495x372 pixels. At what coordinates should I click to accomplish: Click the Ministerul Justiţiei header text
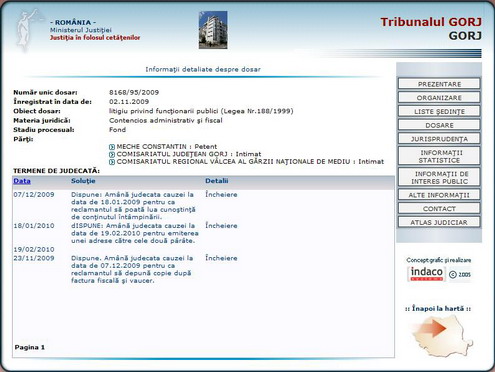click(x=81, y=30)
